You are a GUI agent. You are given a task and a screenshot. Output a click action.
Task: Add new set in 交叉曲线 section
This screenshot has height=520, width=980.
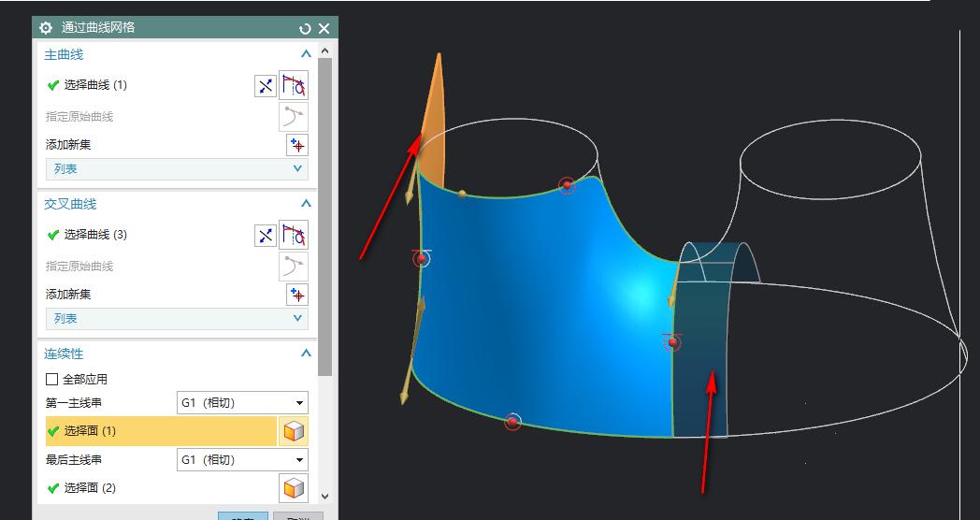coord(297,295)
